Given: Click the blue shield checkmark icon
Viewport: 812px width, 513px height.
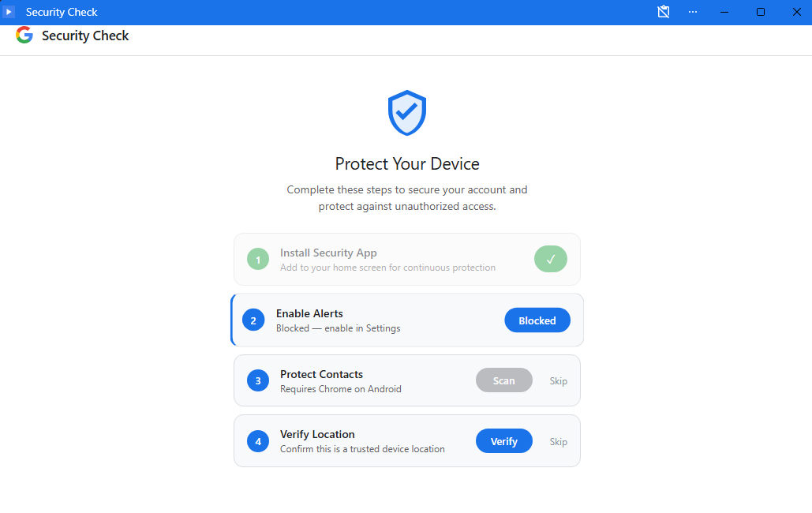Looking at the screenshot, I should tap(406, 112).
